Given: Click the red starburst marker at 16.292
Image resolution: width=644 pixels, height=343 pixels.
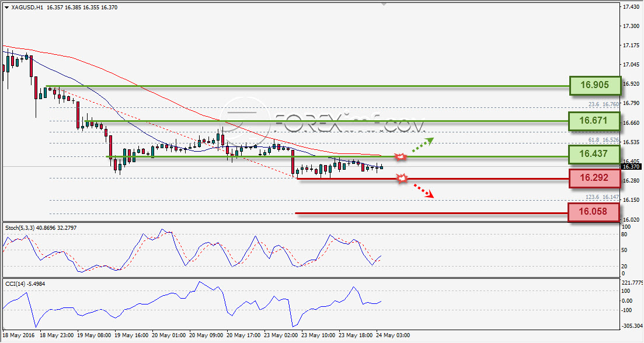Looking at the screenshot, I should coord(402,178).
